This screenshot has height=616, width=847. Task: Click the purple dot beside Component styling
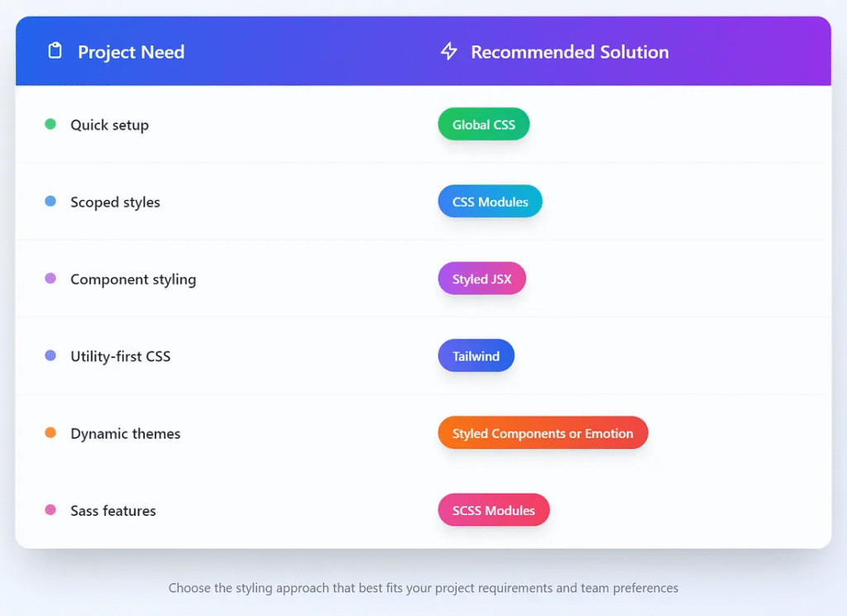pos(50,279)
